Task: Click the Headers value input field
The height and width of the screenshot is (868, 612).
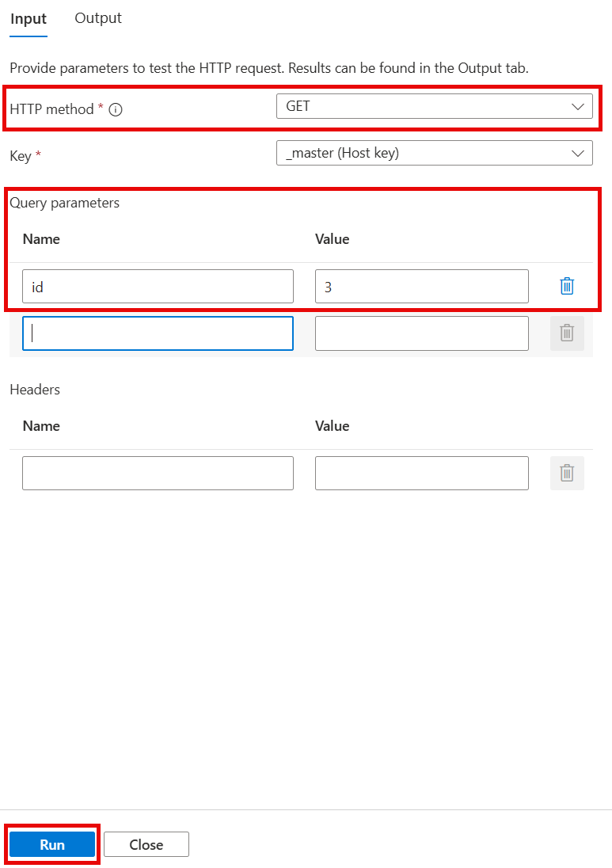Action: (x=421, y=473)
